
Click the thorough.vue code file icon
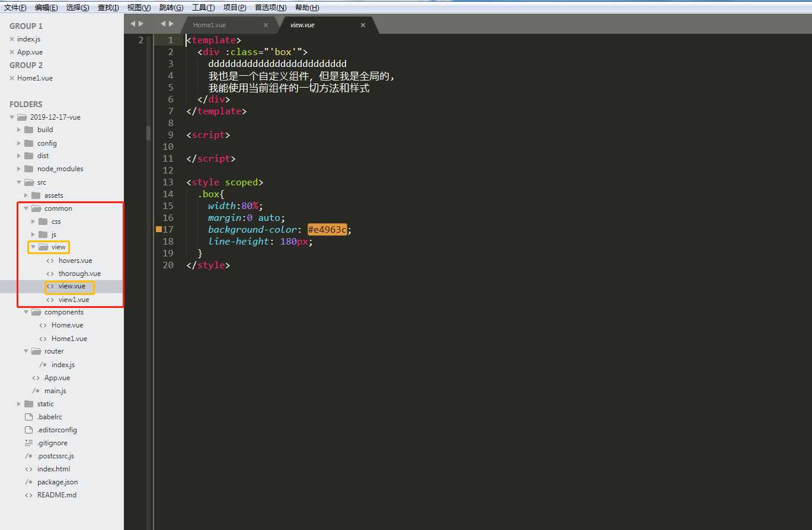click(50, 274)
